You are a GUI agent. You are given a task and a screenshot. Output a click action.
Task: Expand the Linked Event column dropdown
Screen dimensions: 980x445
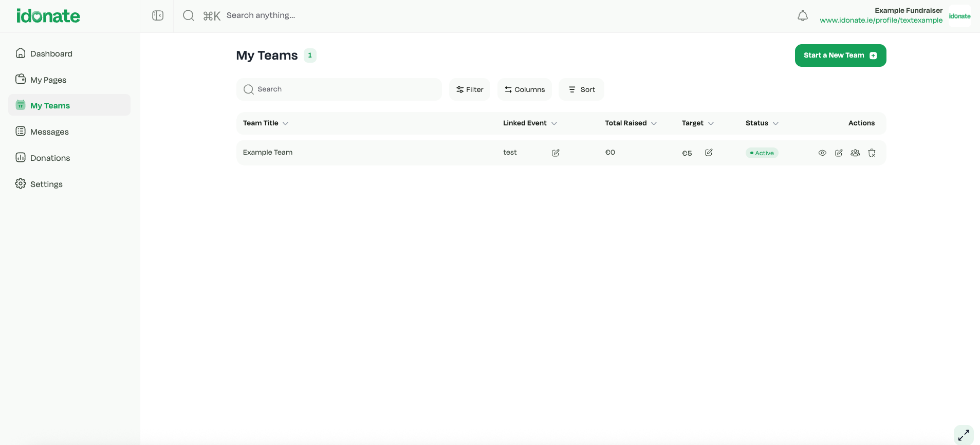point(554,123)
